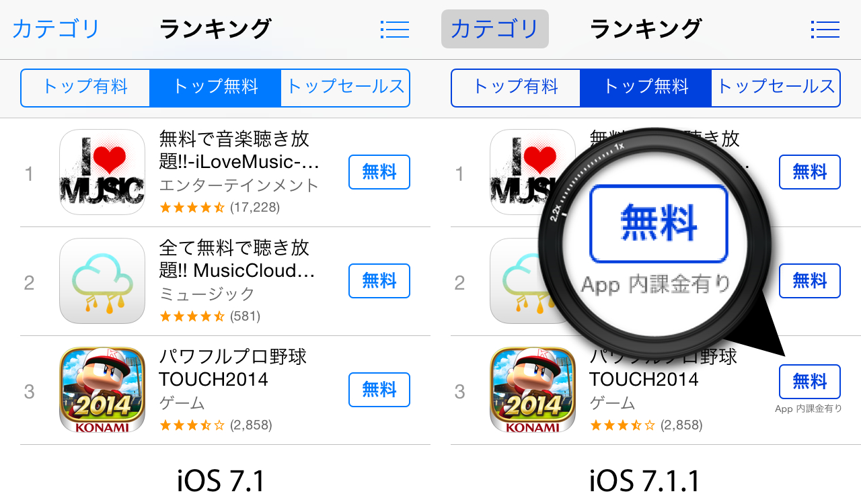This screenshot has width=861, height=504.
Task: Select トップ有料 segment in right panel
Action: [516, 87]
